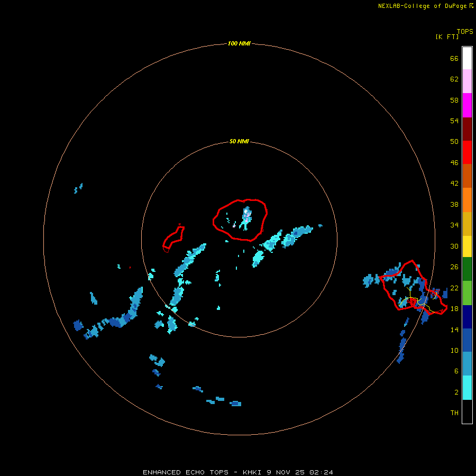The image size is (476, 476).
Task: Select the orange legend swatch near 38
Action: point(467,200)
